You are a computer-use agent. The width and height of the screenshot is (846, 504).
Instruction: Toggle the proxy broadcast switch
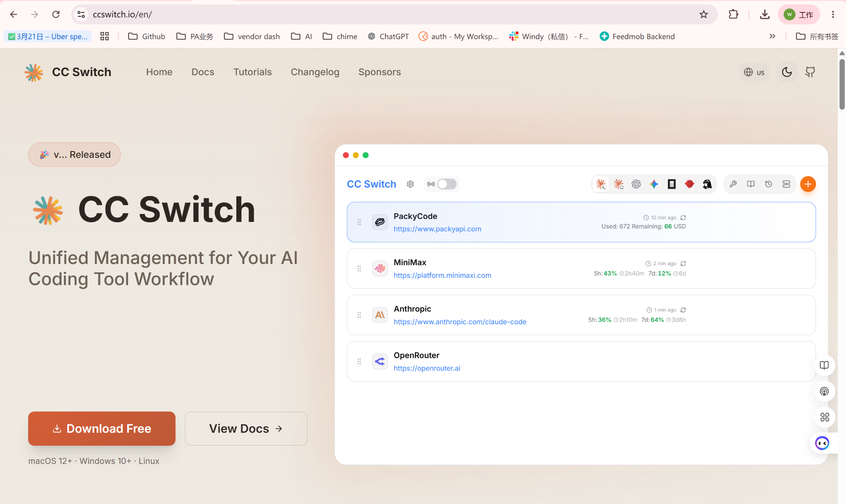pos(447,184)
